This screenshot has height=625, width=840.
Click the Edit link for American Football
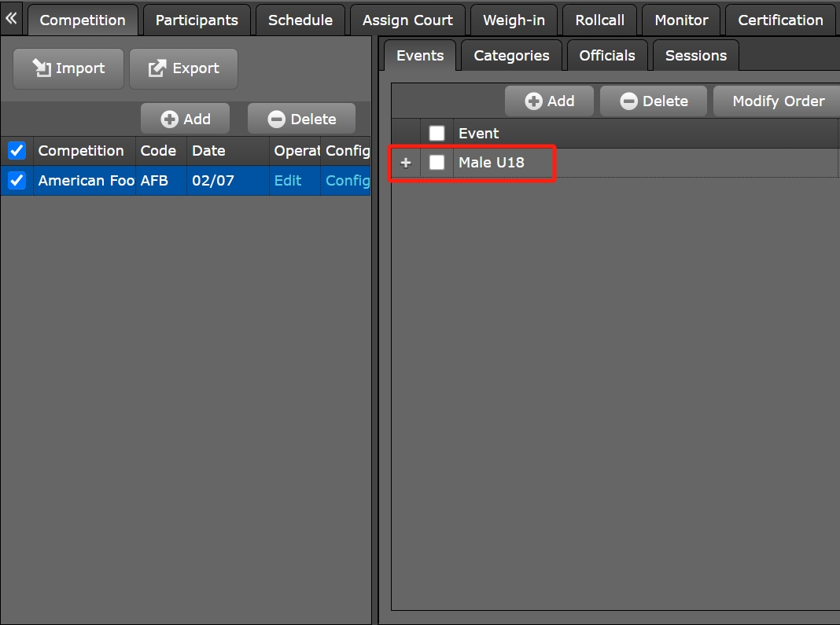288,180
